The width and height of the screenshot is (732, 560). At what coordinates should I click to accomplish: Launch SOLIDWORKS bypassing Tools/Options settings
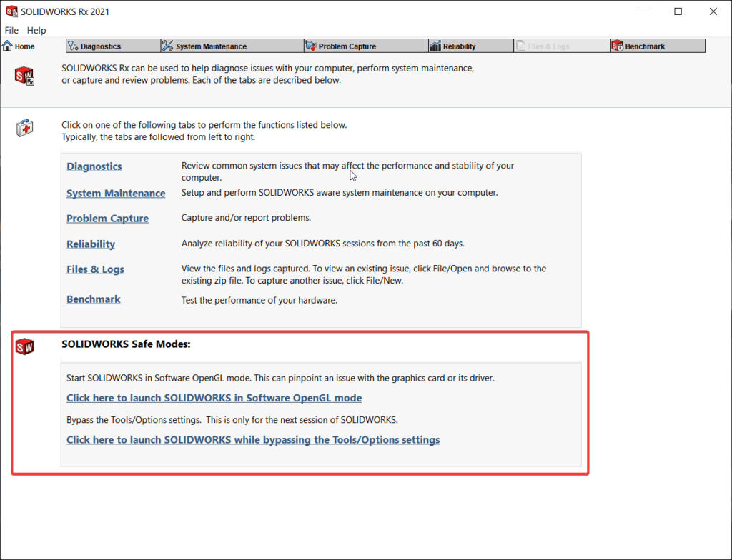click(253, 440)
